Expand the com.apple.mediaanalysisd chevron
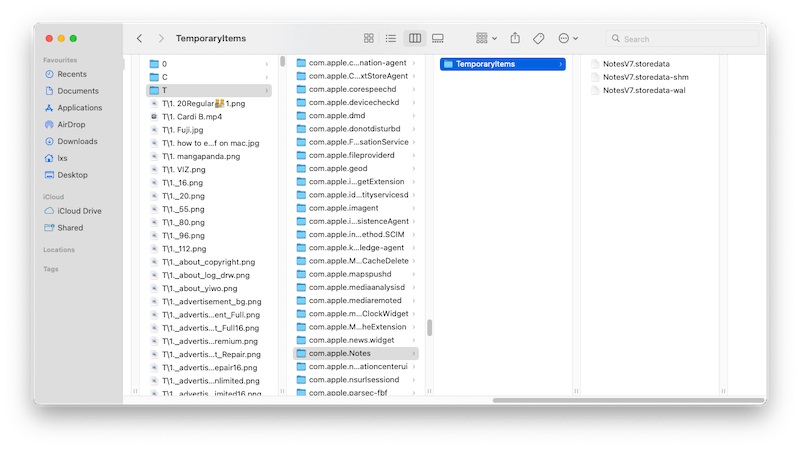 pos(414,288)
